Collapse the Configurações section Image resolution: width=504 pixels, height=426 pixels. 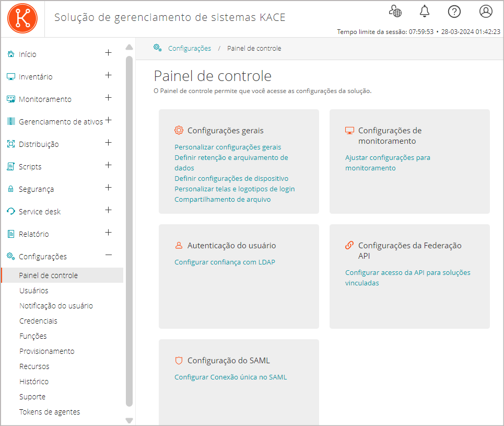tap(108, 255)
